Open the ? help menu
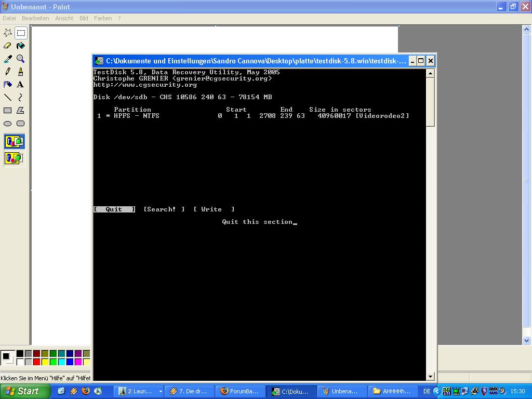Viewport: 532px width, 399px height. (x=119, y=18)
